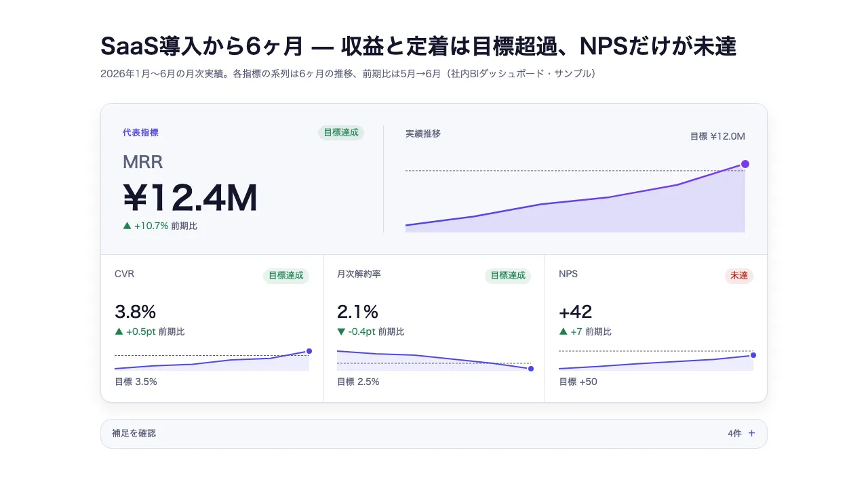Click the up triangle beside +0.5pt
868x488 pixels.
pos(119,331)
